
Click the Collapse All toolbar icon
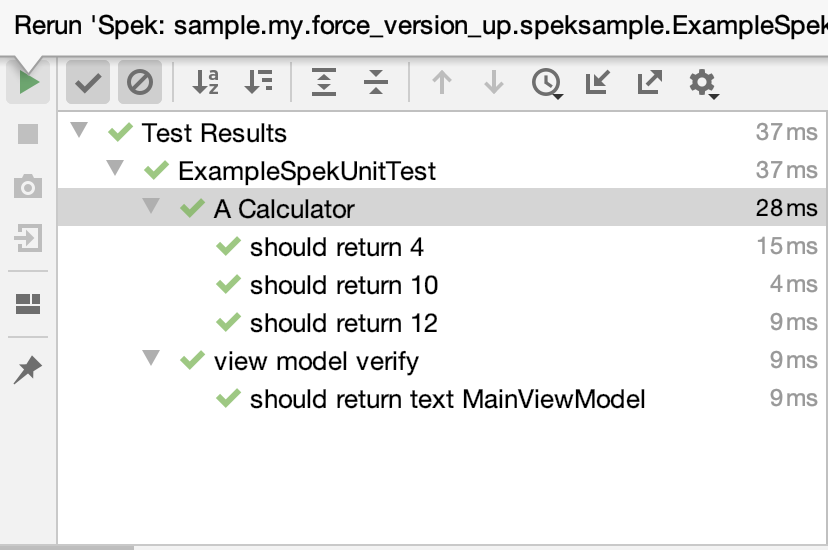[376, 82]
